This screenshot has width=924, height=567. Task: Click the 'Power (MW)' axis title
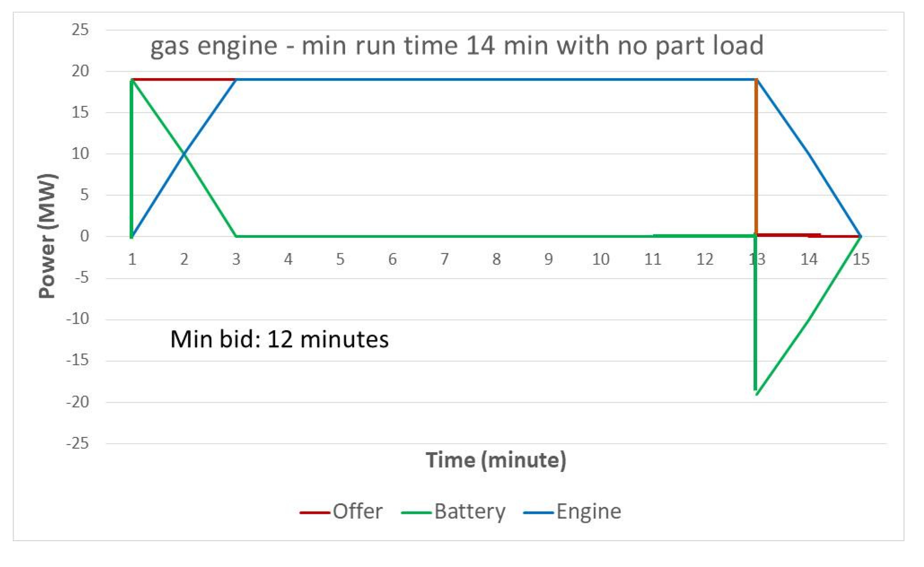[48, 236]
